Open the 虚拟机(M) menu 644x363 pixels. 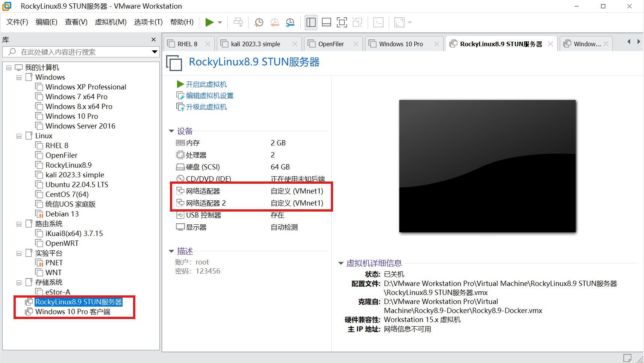click(111, 22)
